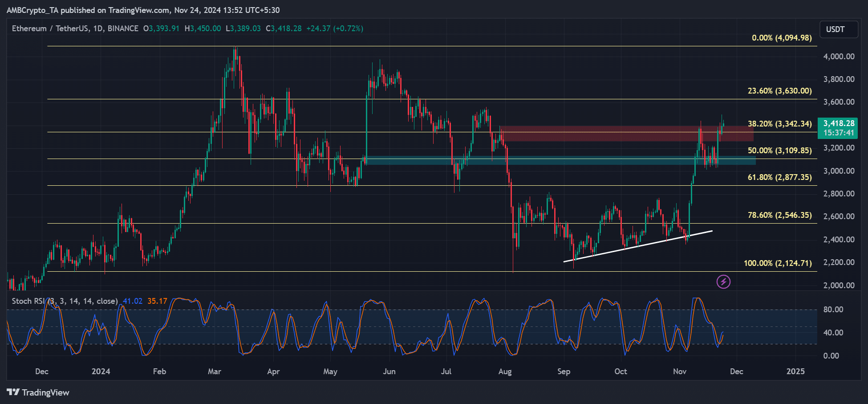Open the USDT currency selector
The height and width of the screenshot is (404, 868).
coord(839,29)
